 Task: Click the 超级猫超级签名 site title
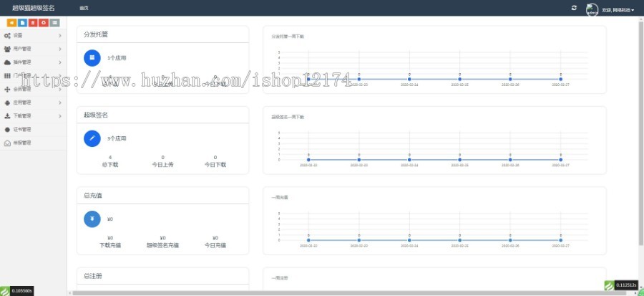point(33,8)
